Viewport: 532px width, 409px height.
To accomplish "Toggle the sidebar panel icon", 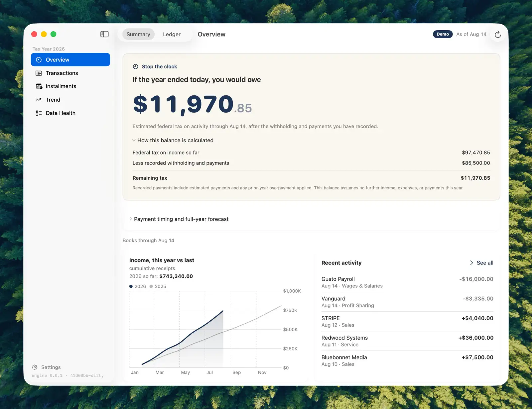I will click(x=104, y=34).
